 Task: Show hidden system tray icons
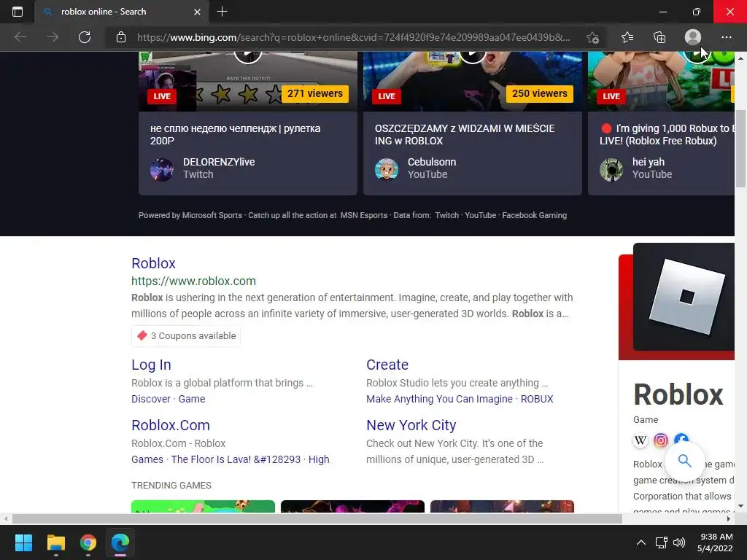(x=641, y=542)
